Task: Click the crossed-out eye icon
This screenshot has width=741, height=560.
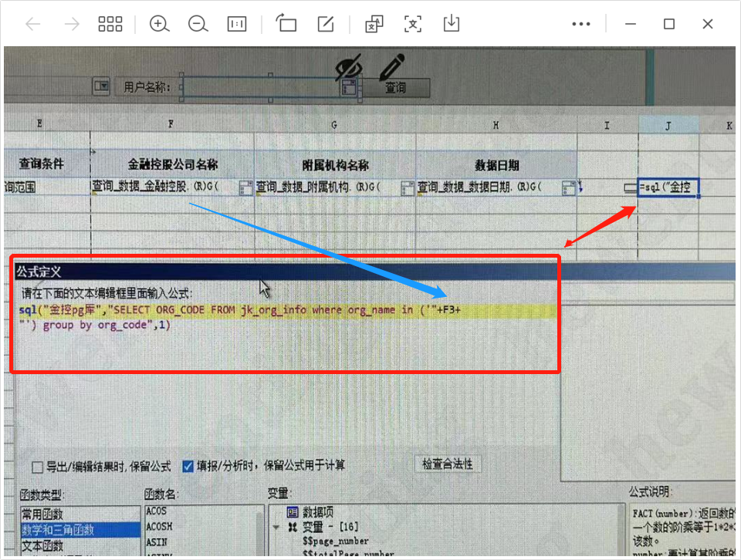Action: click(349, 67)
